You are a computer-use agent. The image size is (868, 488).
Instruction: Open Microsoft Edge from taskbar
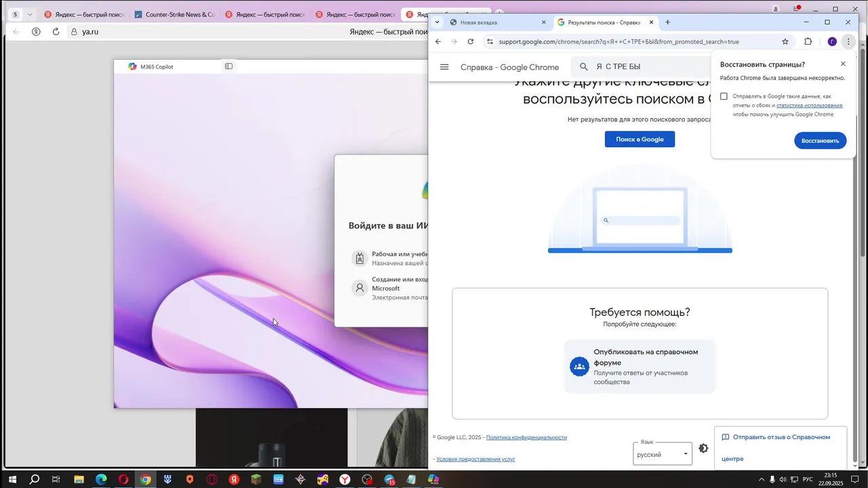click(101, 479)
